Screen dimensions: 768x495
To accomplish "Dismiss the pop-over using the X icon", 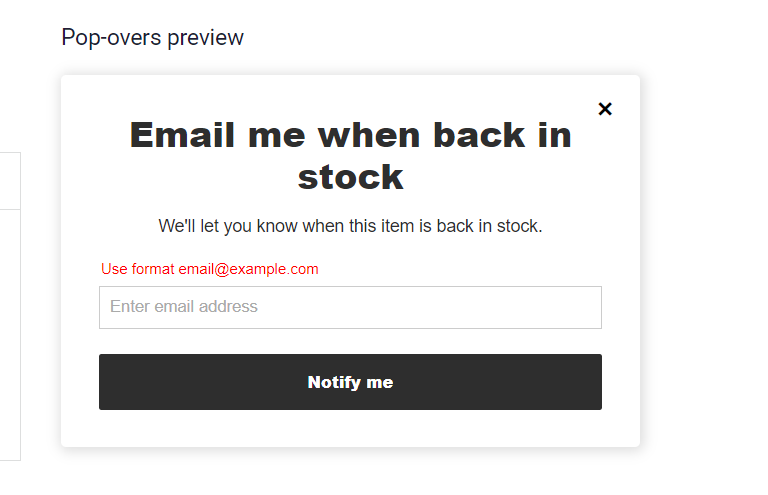I will 604,109.
